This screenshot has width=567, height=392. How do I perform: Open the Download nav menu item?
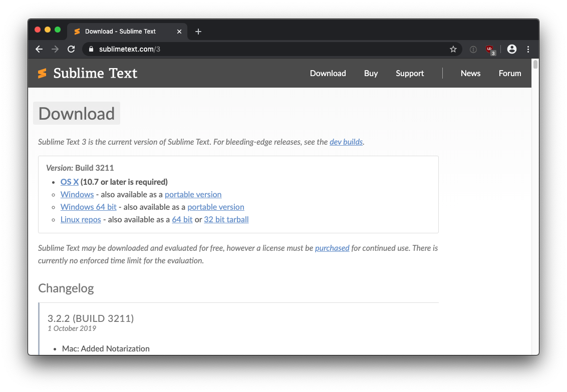tap(328, 73)
